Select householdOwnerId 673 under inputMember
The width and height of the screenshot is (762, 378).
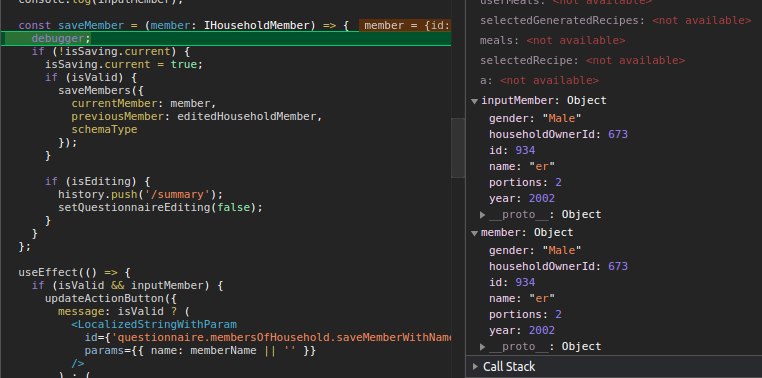point(558,134)
